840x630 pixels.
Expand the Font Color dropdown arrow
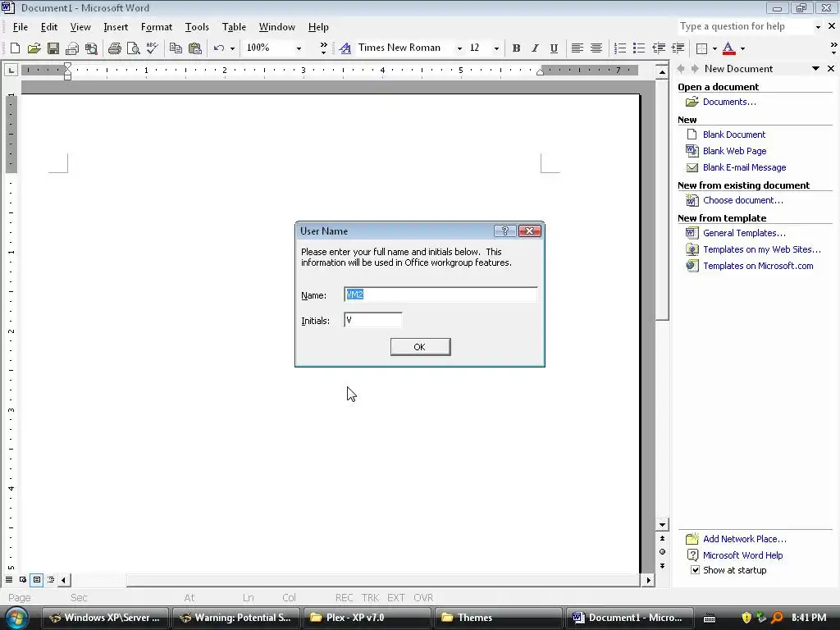point(742,48)
